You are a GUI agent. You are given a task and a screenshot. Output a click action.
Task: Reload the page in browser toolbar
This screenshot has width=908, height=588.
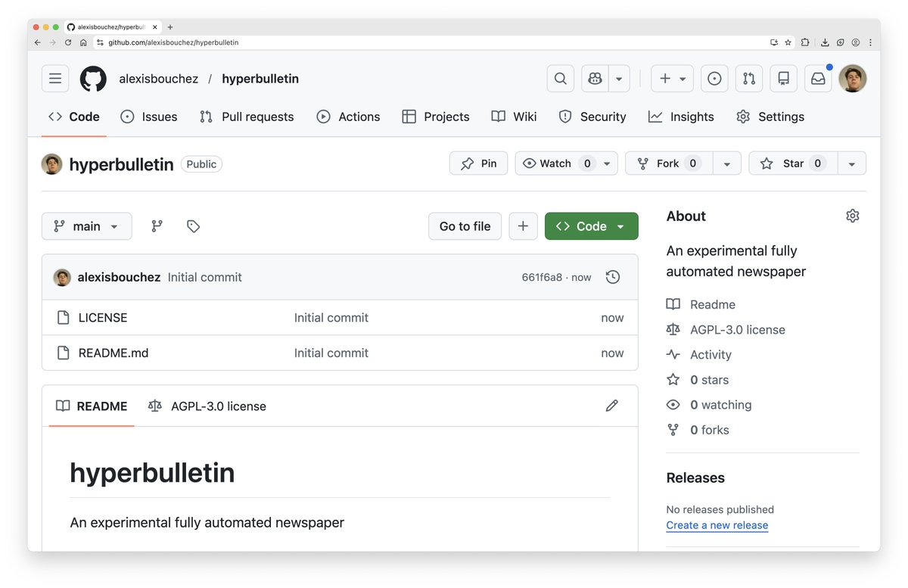(68, 42)
